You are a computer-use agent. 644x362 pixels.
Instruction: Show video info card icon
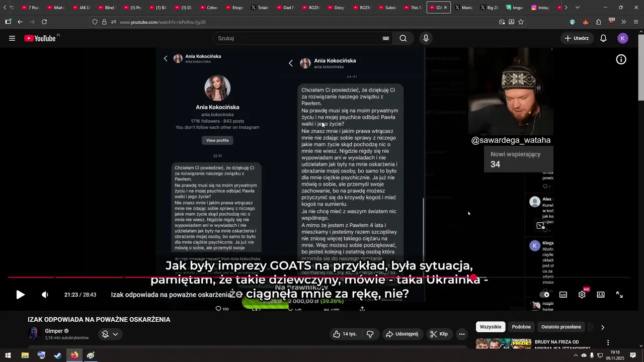(x=621, y=59)
